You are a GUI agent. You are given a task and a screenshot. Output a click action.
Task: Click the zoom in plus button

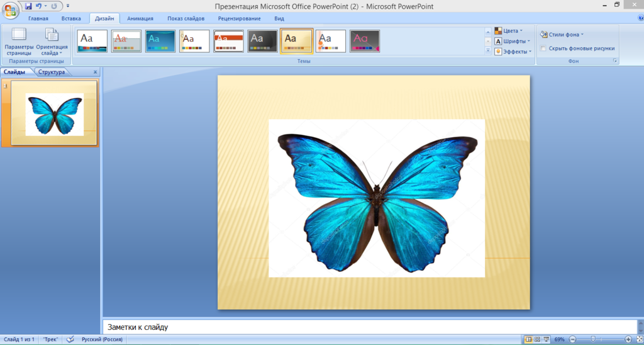[628, 339]
